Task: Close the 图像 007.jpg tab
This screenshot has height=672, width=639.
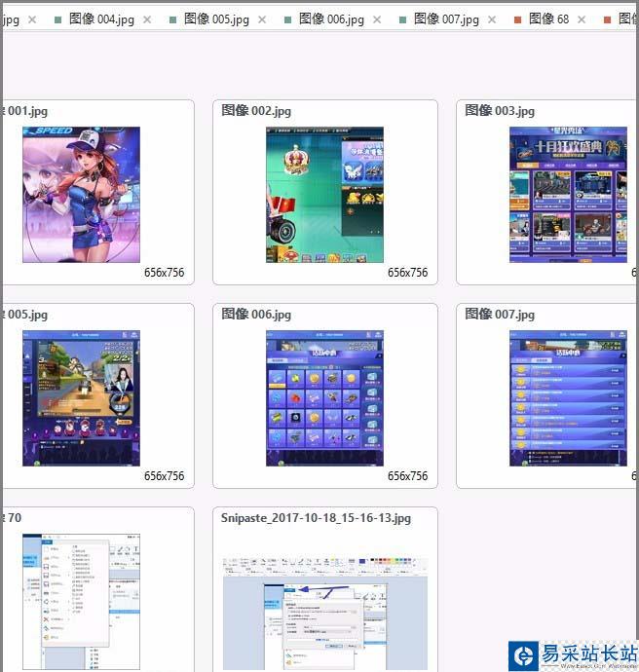Action: tap(492, 19)
